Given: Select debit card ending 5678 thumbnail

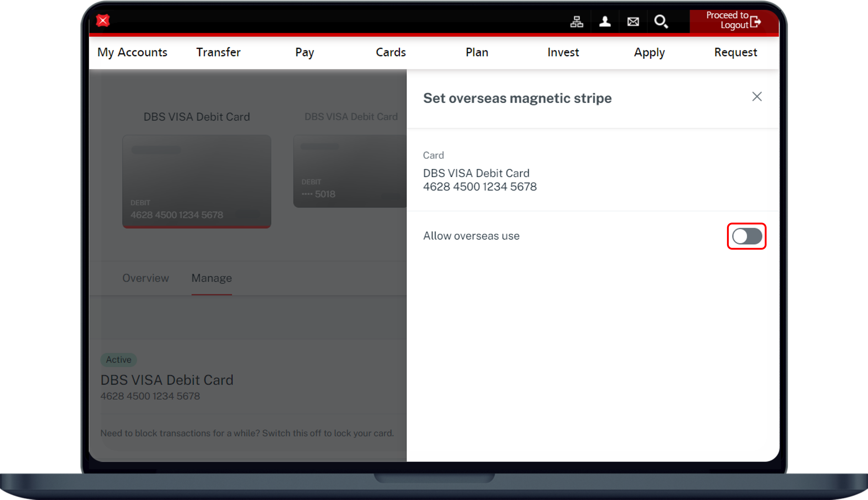Looking at the screenshot, I should [x=197, y=181].
